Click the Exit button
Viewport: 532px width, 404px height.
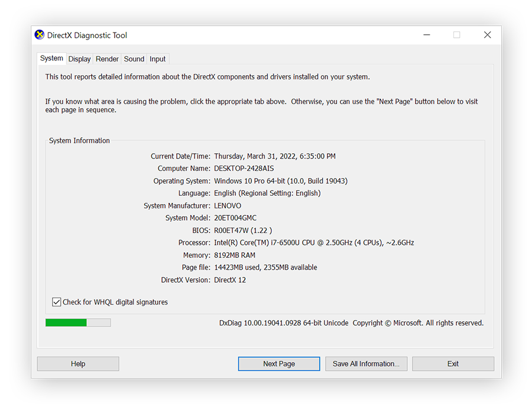point(453,363)
